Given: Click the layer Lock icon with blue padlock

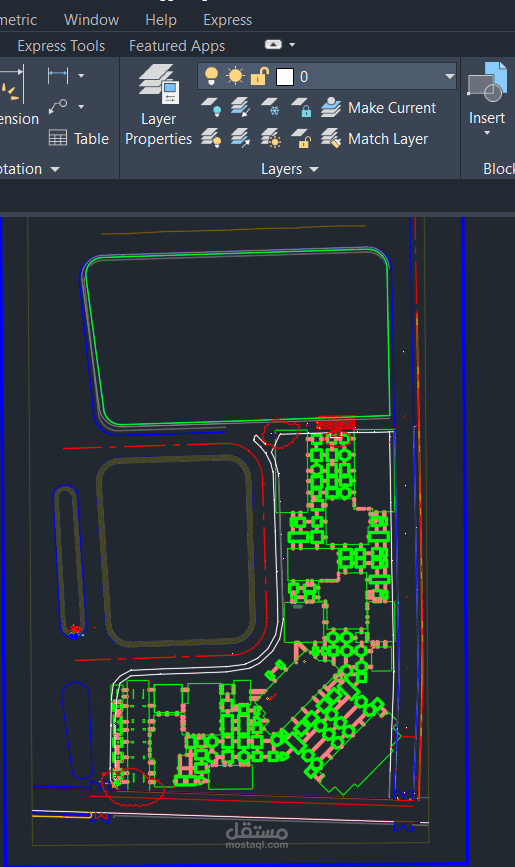Looking at the screenshot, I should (x=301, y=107).
